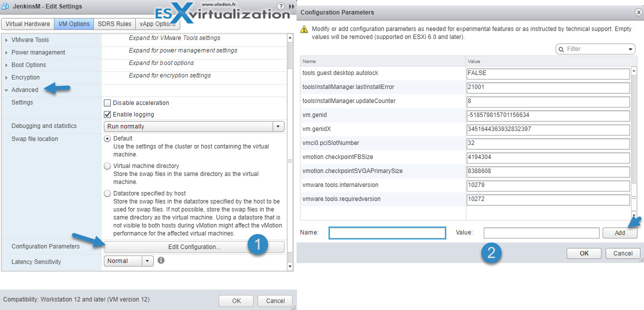Edit the vmci0.pciSlotNumber value field
This screenshot has height=310, width=644.
(548, 143)
